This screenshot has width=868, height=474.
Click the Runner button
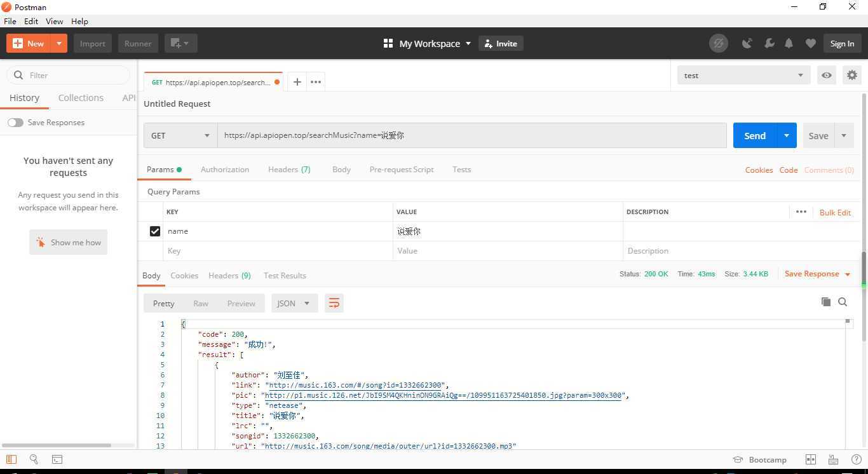[x=138, y=43]
